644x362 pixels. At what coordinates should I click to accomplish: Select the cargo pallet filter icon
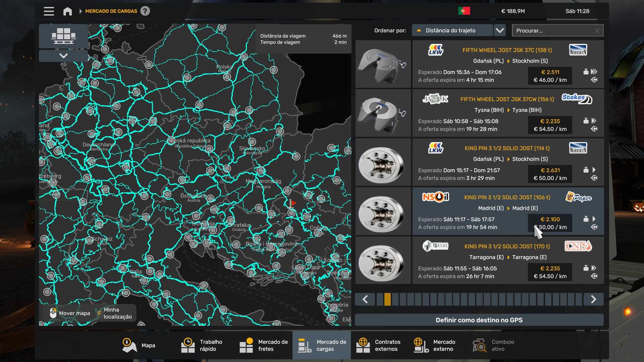coord(63,36)
